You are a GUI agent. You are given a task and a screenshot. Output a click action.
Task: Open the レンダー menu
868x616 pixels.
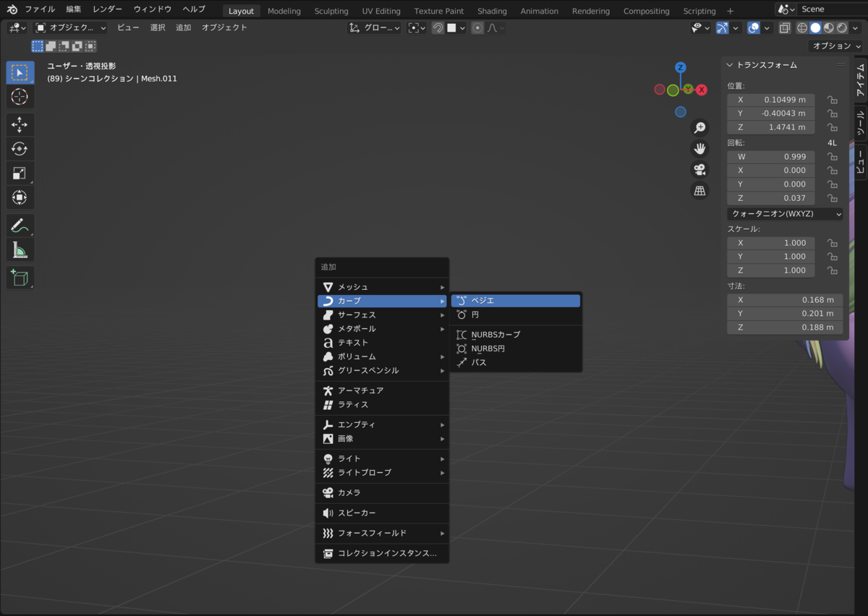pos(107,9)
